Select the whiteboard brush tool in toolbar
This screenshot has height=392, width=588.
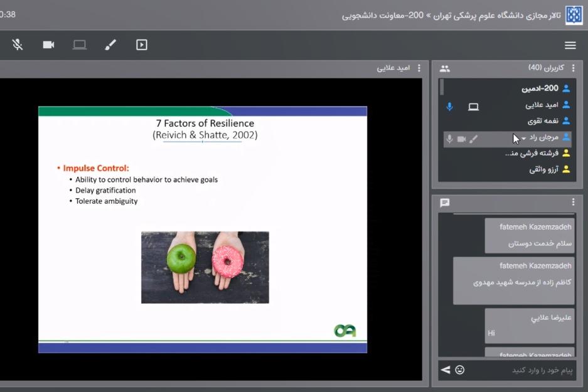(110, 45)
